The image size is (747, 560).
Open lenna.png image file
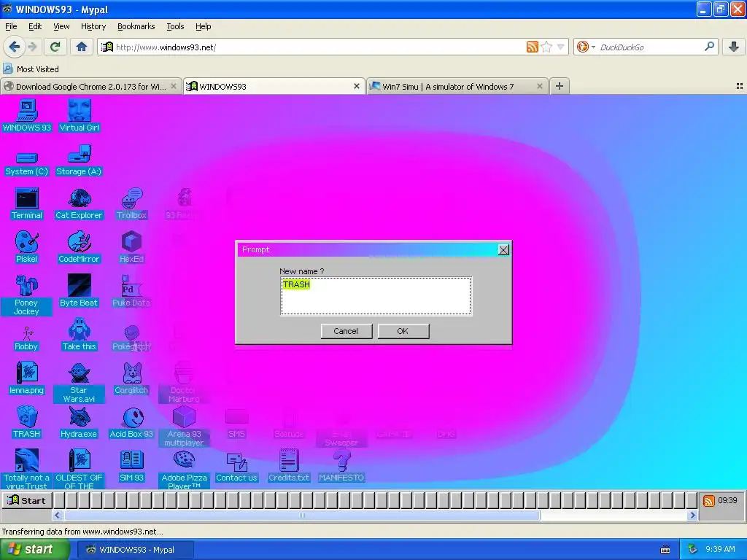click(27, 378)
